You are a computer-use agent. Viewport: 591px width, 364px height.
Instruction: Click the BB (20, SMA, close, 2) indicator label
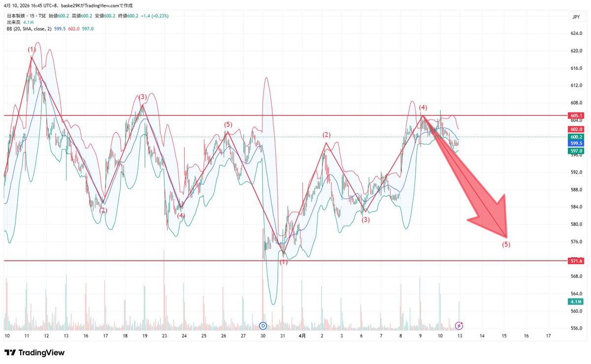tap(29, 29)
